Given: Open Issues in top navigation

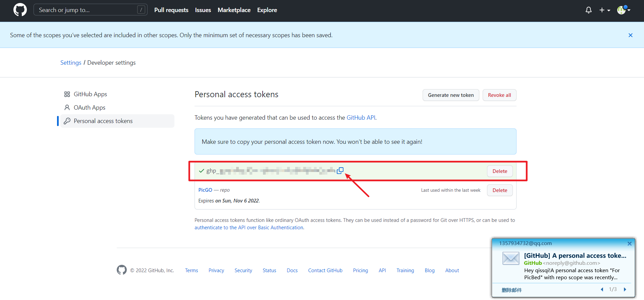Looking at the screenshot, I should click(x=203, y=10).
